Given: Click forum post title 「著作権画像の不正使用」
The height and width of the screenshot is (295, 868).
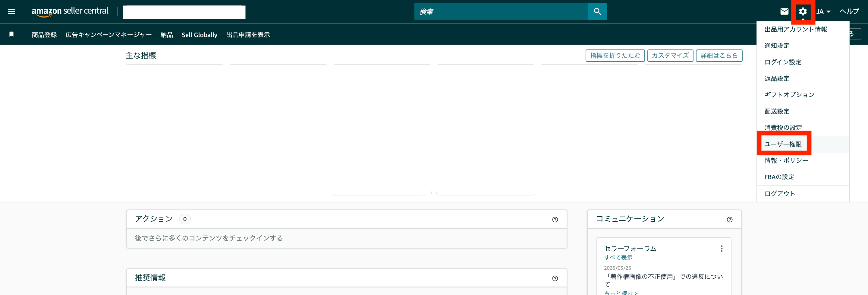Looking at the screenshot, I should [x=663, y=280].
